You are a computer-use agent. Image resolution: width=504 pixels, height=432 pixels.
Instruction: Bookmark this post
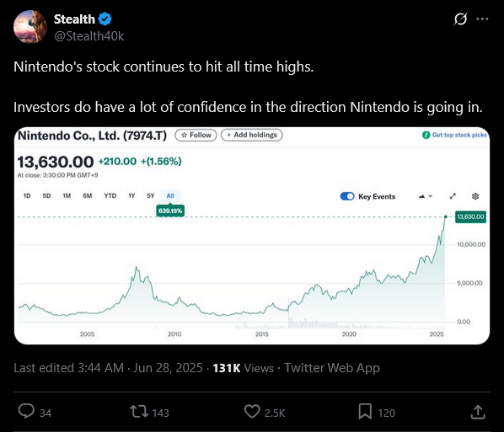[x=365, y=412]
